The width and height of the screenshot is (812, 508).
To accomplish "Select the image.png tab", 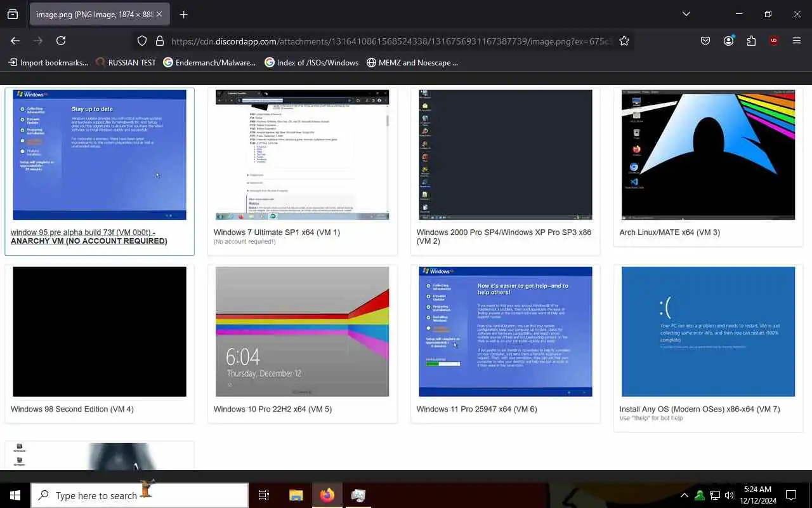I will tap(99, 14).
